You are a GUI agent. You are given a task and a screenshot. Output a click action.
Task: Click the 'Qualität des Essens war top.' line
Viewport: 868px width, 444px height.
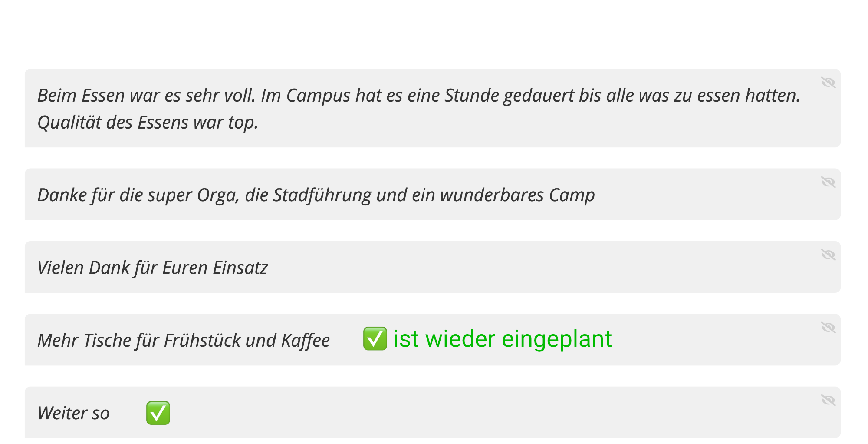click(148, 123)
